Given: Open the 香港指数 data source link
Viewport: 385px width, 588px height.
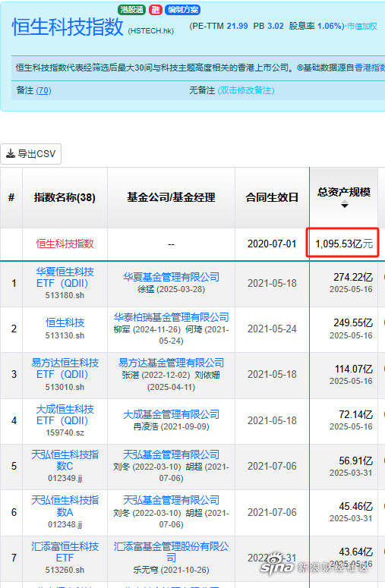Looking at the screenshot, I should click(x=370, y=68).
